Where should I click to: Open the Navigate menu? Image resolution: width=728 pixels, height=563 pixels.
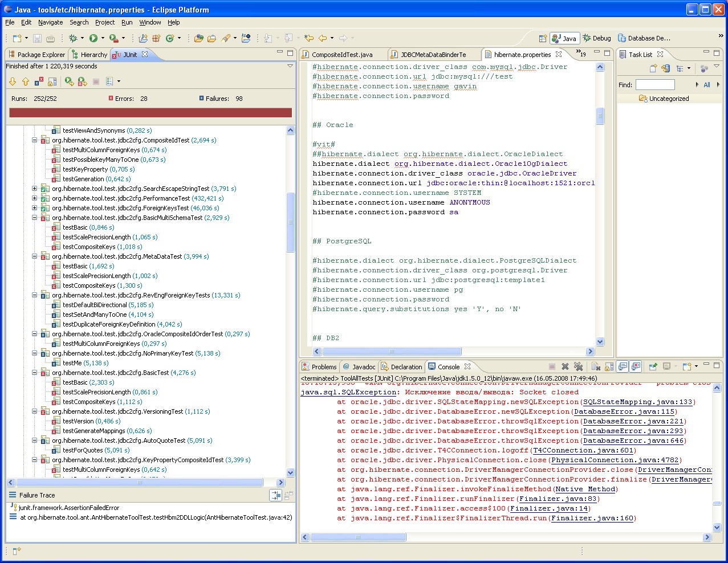(x=50, y=22)
